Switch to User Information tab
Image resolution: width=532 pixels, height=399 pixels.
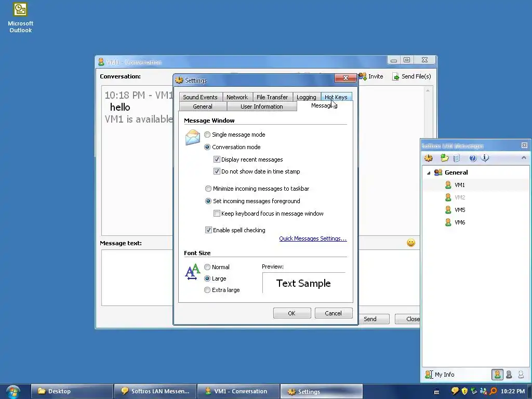(262, 107)
